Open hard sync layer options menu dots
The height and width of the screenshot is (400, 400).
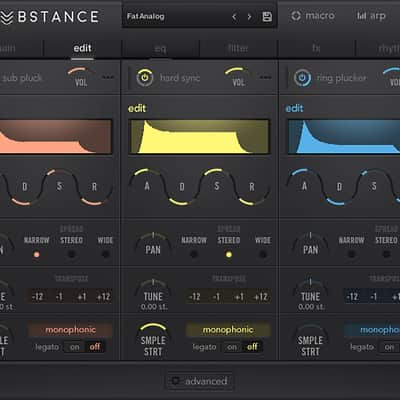[x=266, y=78]
